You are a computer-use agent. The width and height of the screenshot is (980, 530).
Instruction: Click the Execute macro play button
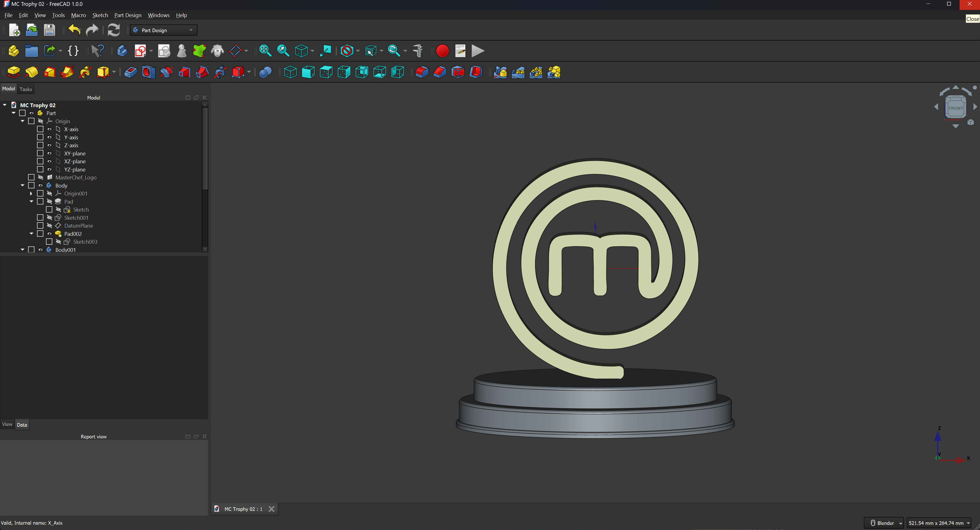click(478, 51)
